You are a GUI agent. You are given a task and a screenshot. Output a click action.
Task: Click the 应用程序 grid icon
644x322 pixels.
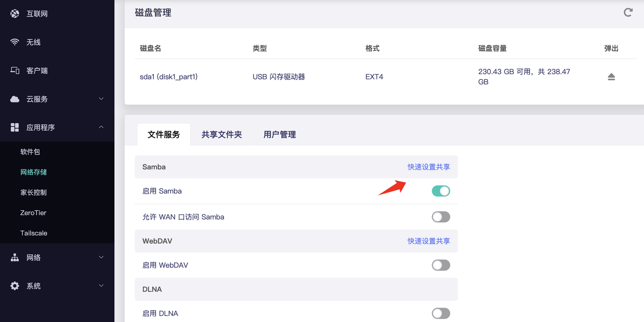click(15, 127)
